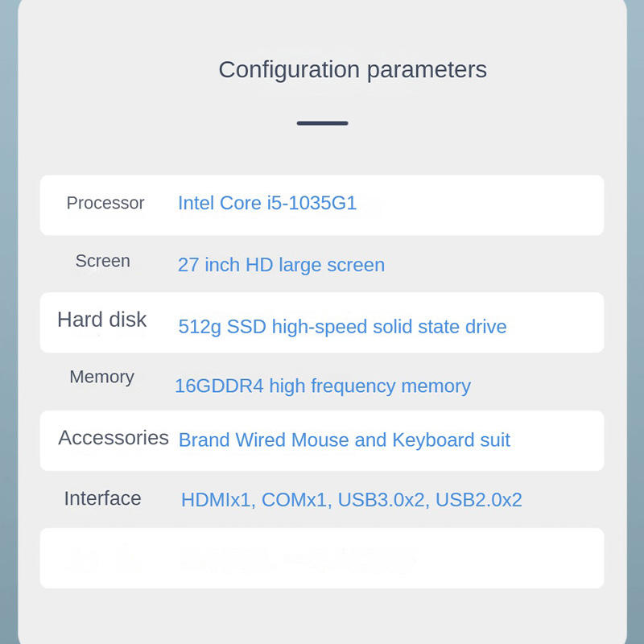Click the blurred label in the bottom row
The width and height of the screenshot is (644, 644).
(103, 558)
